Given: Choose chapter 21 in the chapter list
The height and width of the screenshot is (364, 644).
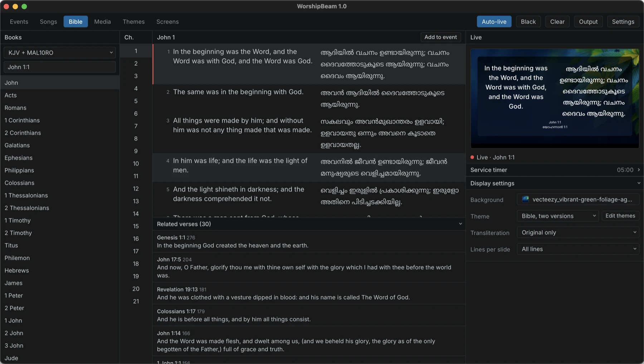Looking at the screenshot, I should coord(136,301).
